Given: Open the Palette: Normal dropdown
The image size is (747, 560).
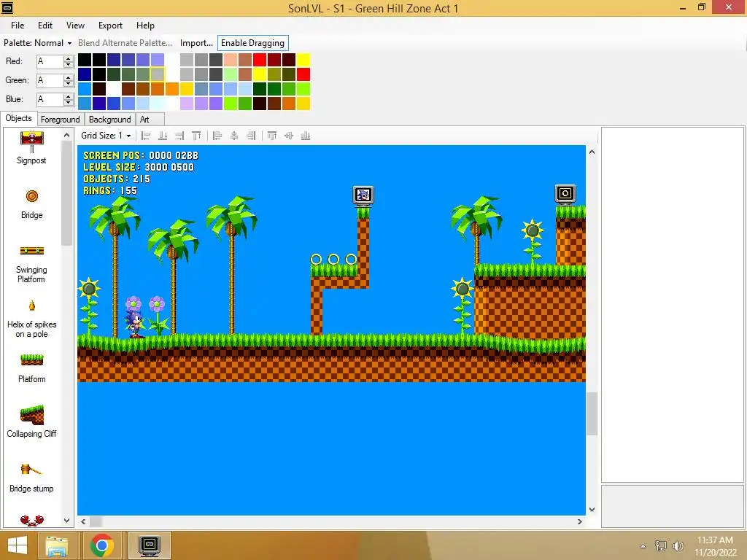Looking at the screenshot, I should (38, 43).
